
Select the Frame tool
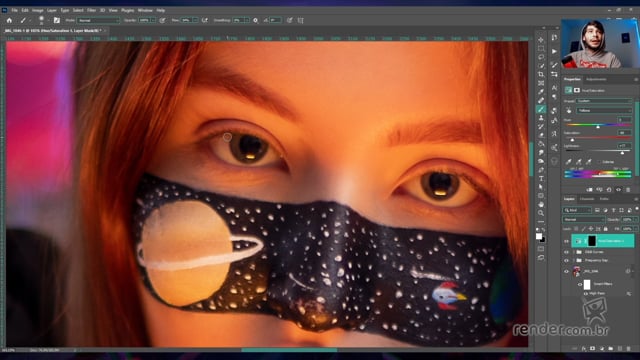[x=541, y=83]
